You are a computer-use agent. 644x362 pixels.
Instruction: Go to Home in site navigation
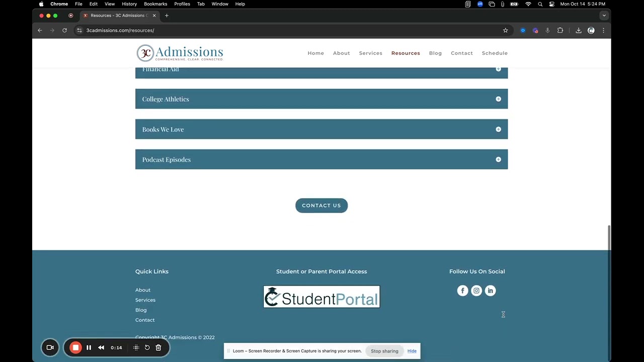click(x=316, y=53)
